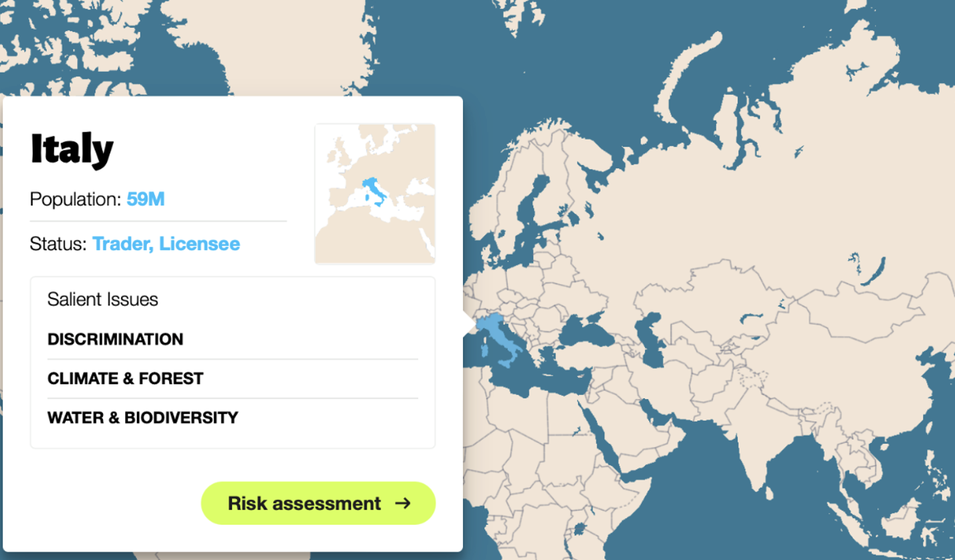Select highlighted Italy in the mini-map thumbnail
The width and height of the screenshot is (955, 560).
(x=374, y=190)
